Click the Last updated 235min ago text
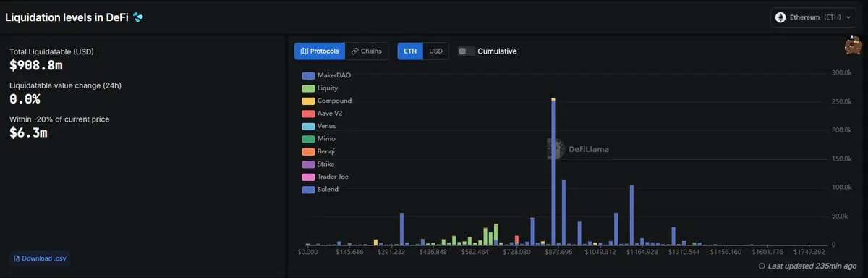 point(812,266)
